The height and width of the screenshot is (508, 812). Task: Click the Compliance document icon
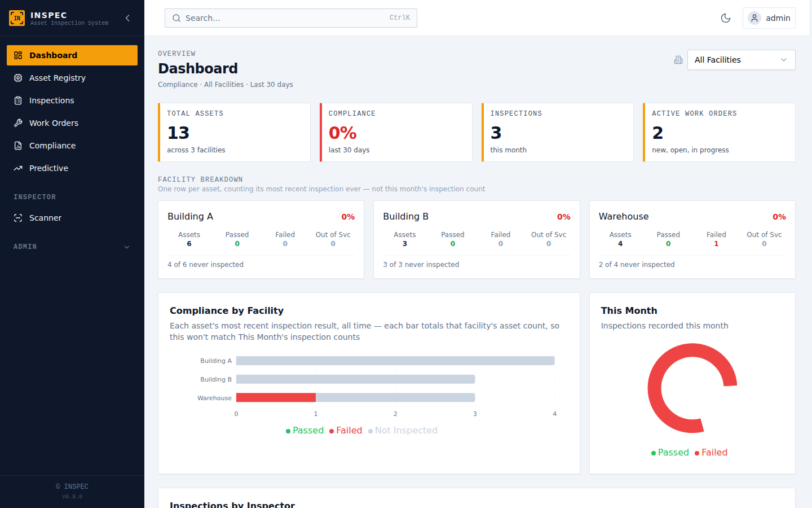coord(18,146)
